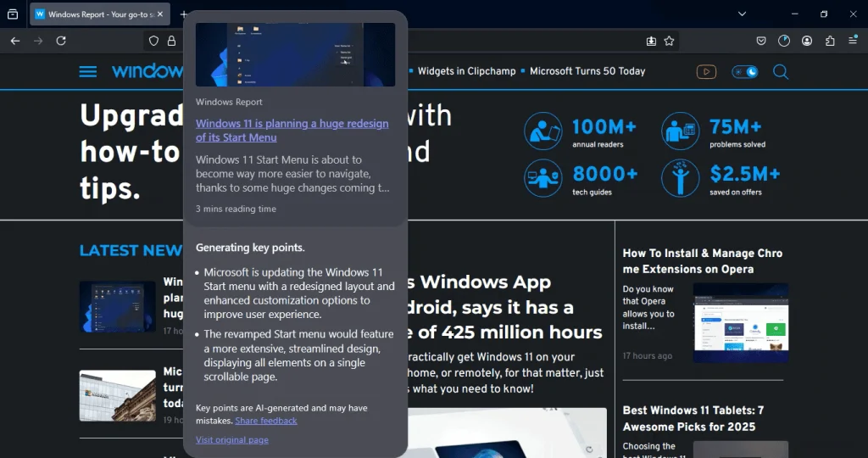The image size is (868, 458).
Task: Reload the current page
Action: point(61,41)
